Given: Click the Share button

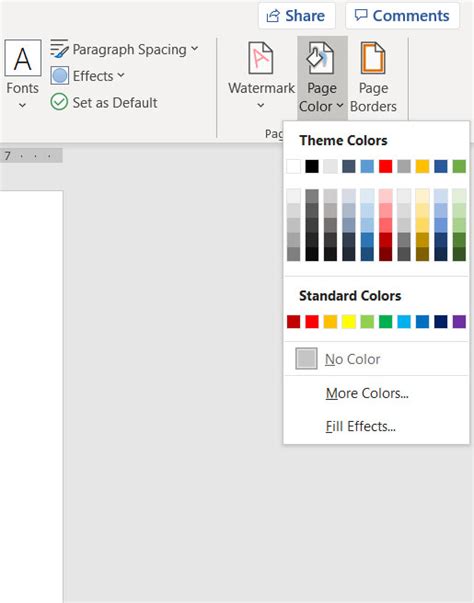Looking at the screenshot, I should [296, 16].
